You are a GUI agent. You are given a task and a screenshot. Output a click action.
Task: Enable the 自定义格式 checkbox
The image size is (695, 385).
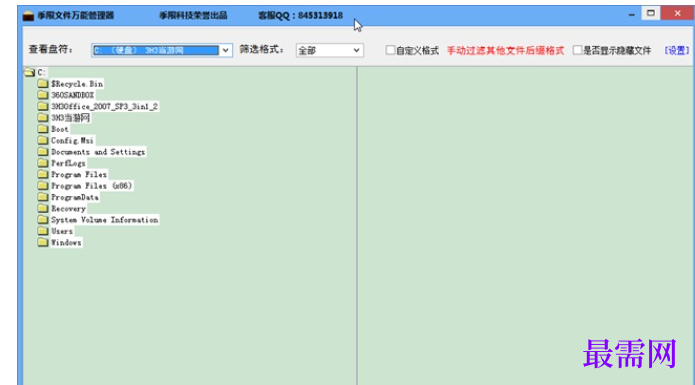(x=390, y=50)
